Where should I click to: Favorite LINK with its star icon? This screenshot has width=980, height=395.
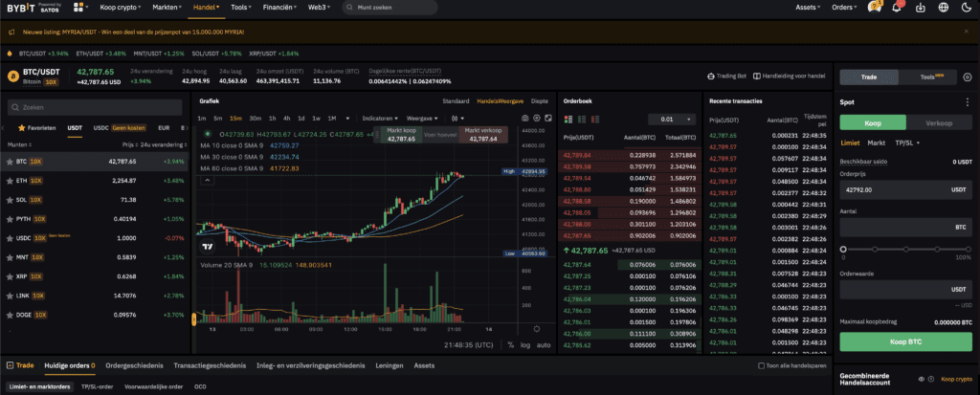[10, 296]
